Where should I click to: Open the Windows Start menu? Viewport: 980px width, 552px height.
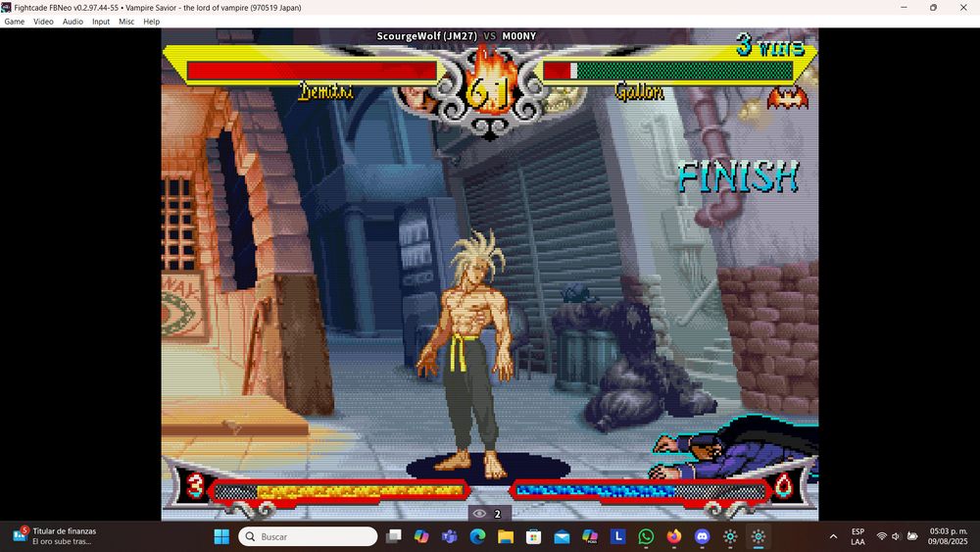[x=221, y=536]
